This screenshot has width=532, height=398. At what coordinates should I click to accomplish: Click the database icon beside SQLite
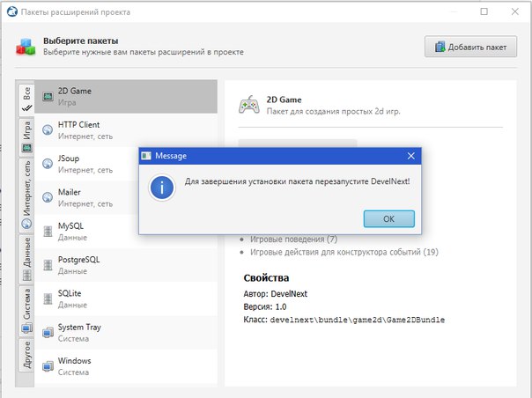click(48, 298)
